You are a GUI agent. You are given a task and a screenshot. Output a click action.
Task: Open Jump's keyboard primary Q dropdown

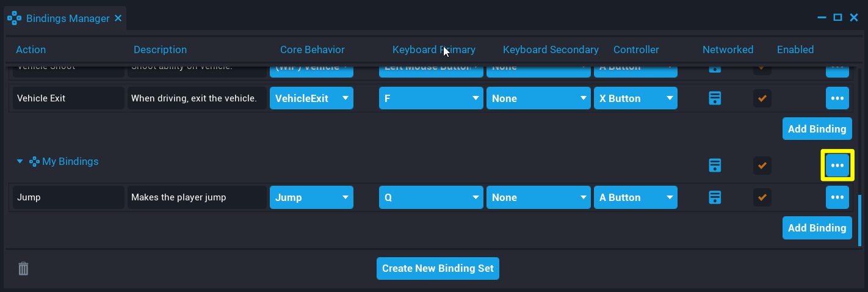point(431,197)
